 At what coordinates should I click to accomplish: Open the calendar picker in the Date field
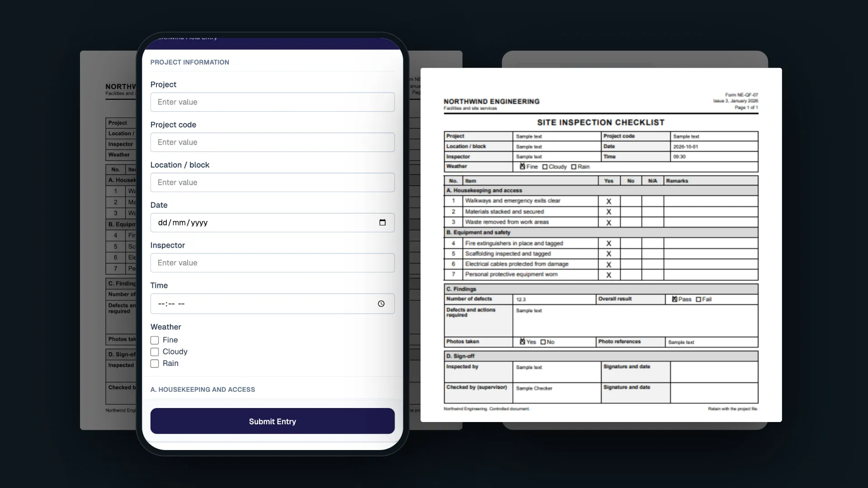coord(382,222)
